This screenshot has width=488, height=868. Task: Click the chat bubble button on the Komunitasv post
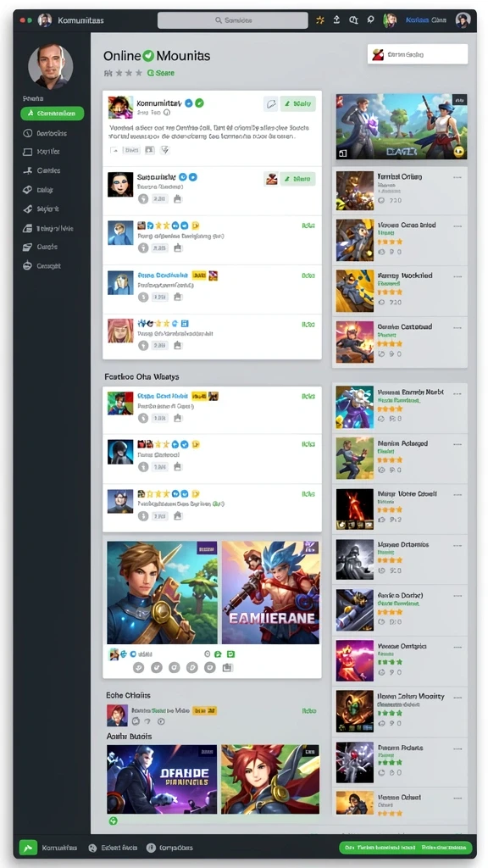click(x=270, y=103)
